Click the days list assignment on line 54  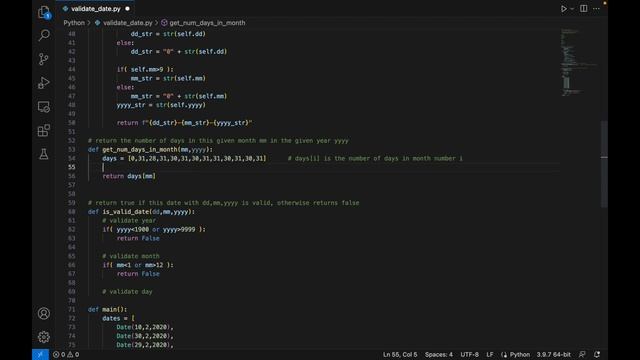click(184, 158)
